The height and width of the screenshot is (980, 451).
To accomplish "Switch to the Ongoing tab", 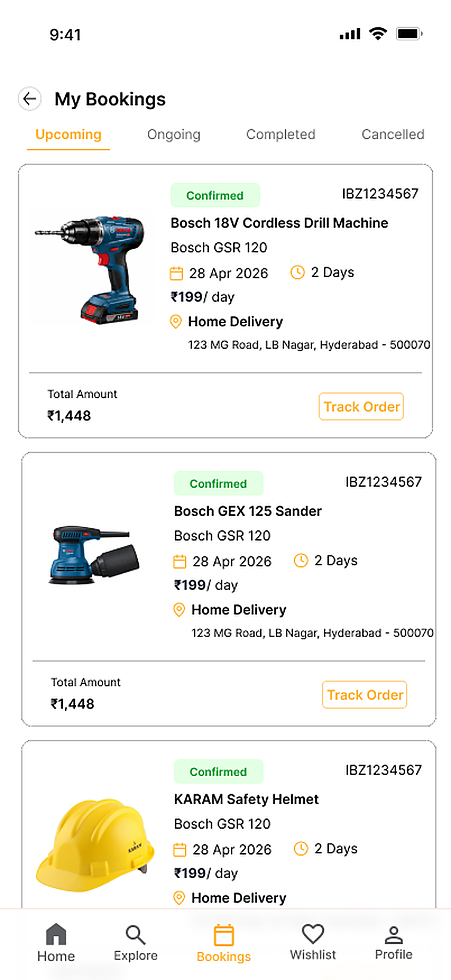I will (x=174, y=135).
